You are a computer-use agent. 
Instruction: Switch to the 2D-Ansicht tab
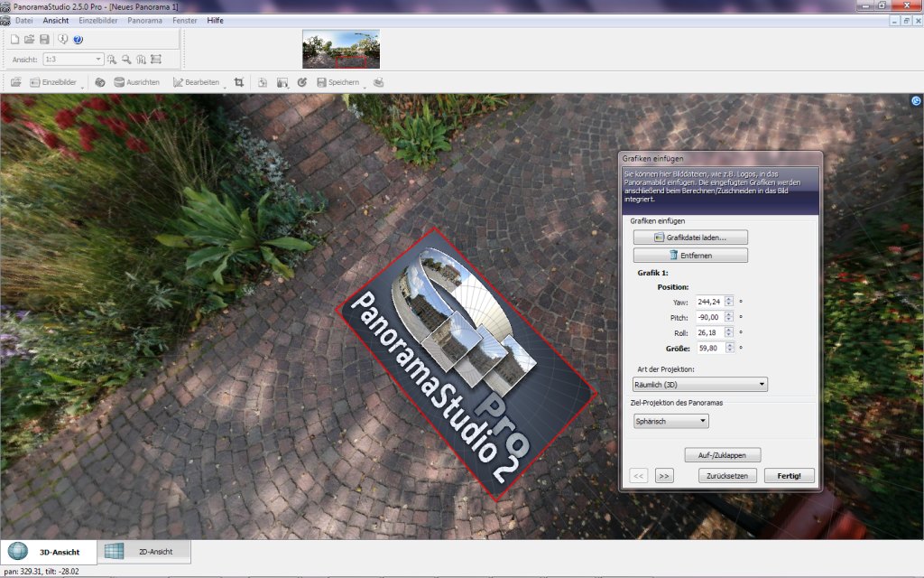pyautogui.click(x=144, y=552)
